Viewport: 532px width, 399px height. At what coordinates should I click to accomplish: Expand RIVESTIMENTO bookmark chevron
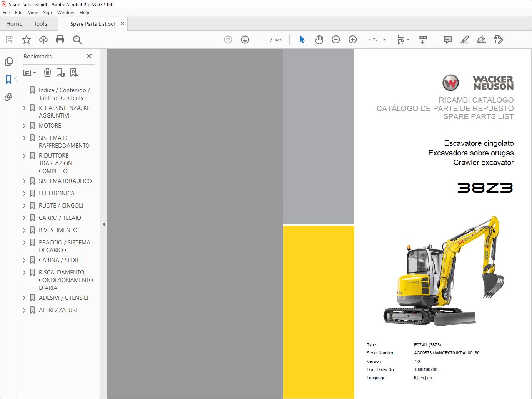click(24, 230)
